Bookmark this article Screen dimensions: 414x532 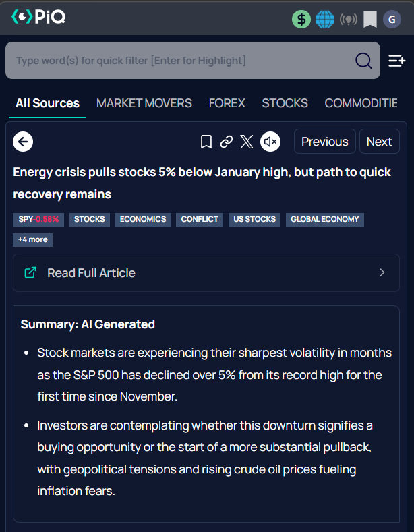(206, 142)
